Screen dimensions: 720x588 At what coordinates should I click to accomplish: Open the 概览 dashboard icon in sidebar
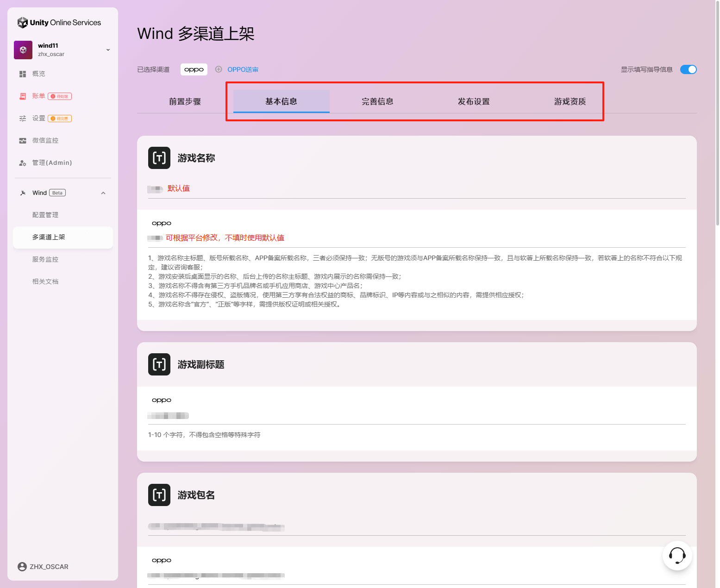pyautogui.click(x=23, y=74)
